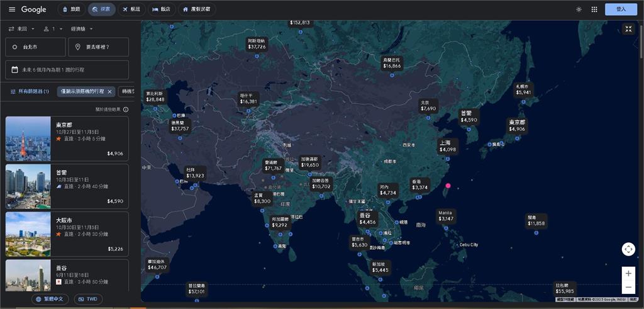Select 烏蘭巴托 $16,866 map marker
Image resolution: width=644 pixels, height=309 pixels.
pos(392,63)
